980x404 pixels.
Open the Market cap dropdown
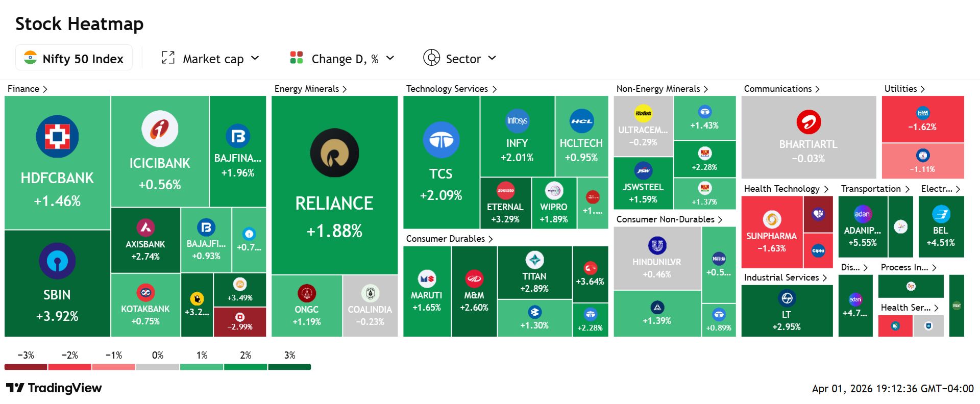(x=211, y=59)
